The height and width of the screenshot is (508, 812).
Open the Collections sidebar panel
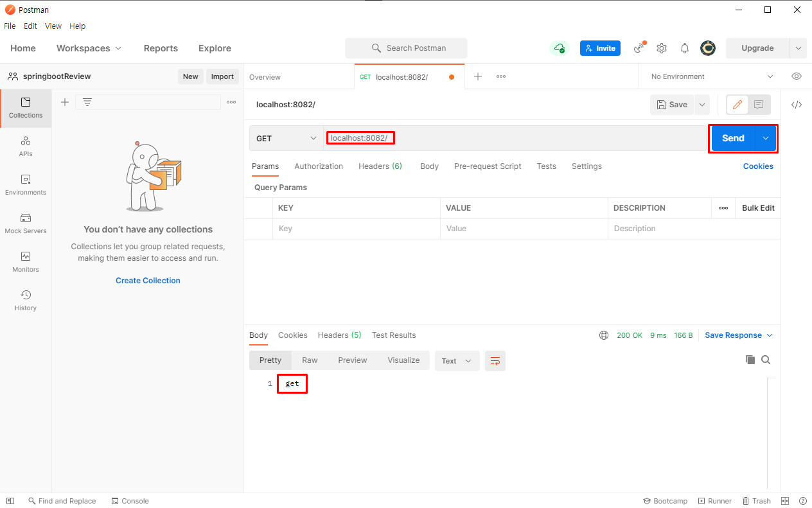pos(26,108)
